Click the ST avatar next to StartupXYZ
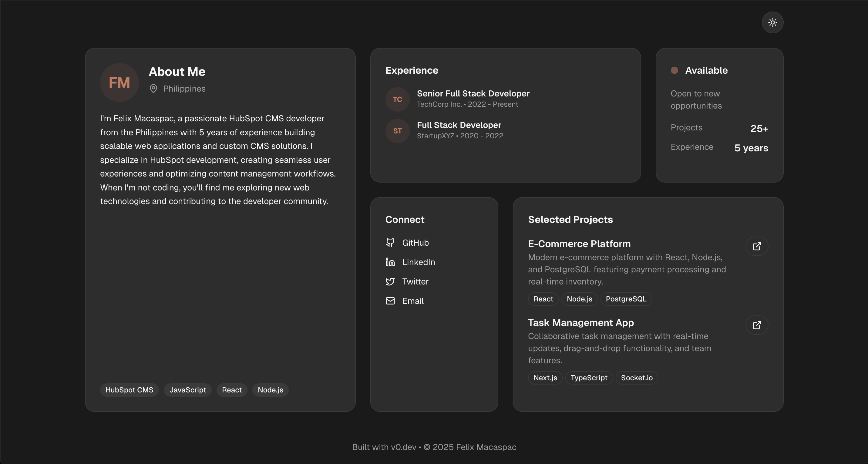 click(x=397, y=131)
